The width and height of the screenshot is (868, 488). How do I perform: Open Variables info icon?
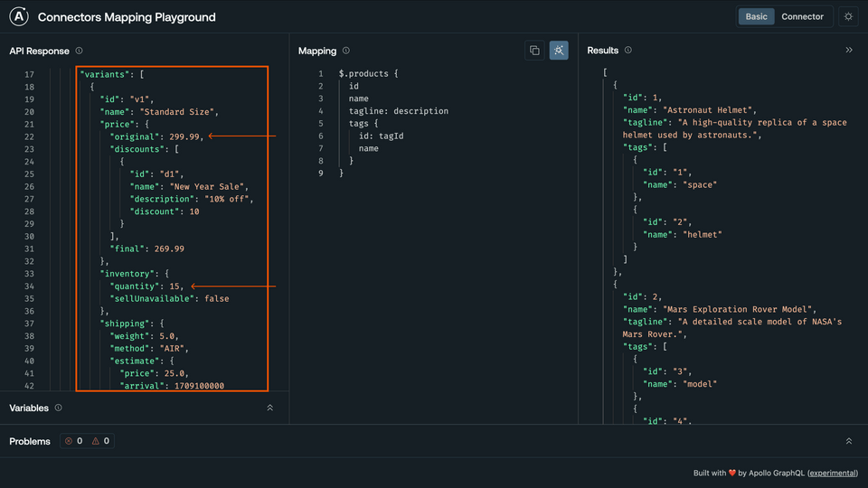(58, 408)
